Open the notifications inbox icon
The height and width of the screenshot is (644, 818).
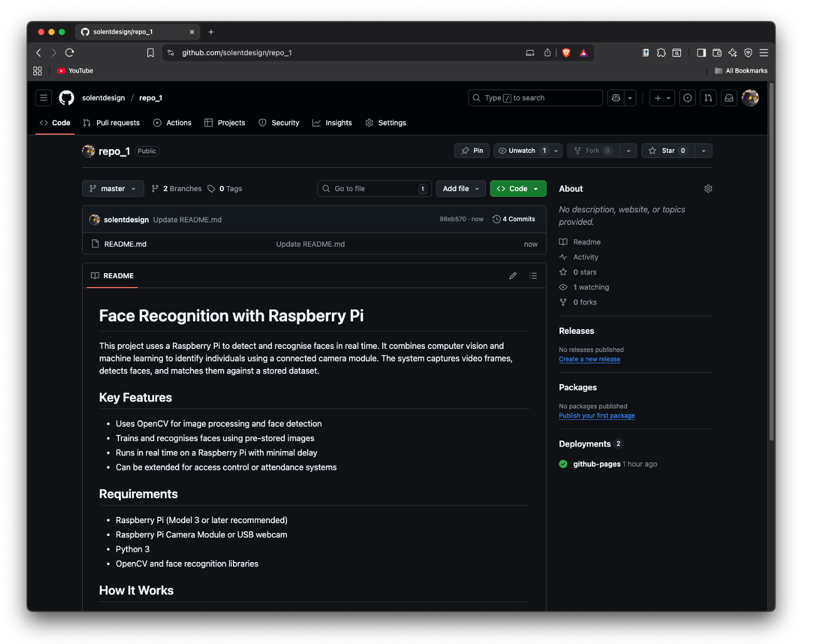(x=729, y=98)
